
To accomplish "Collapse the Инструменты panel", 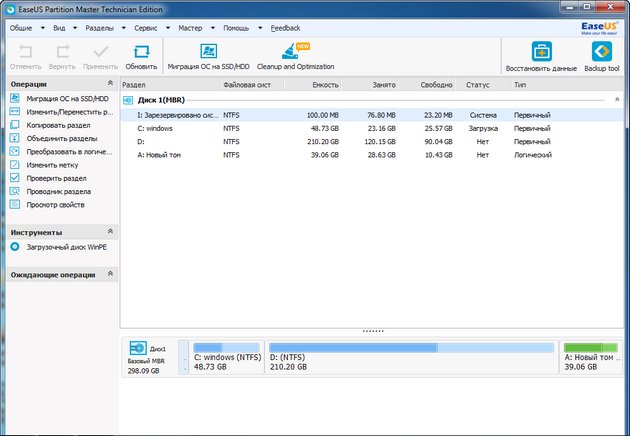I will [x=110, y=231].
